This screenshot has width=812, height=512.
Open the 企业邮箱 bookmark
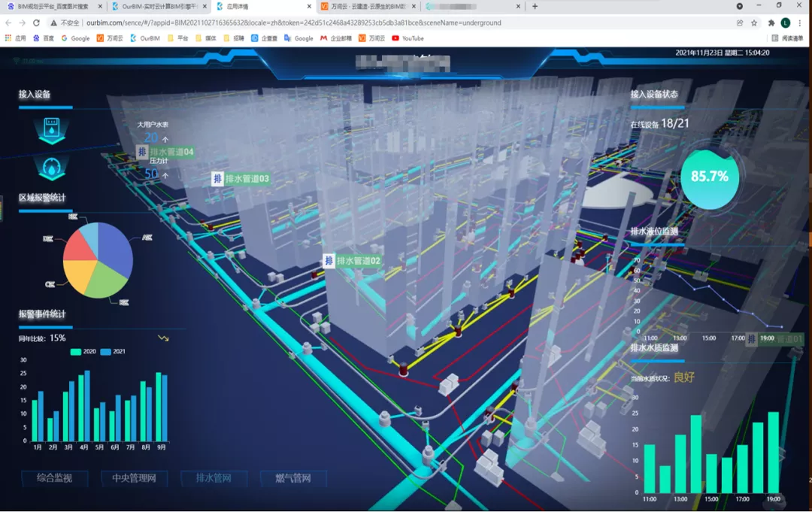point(335,38)
